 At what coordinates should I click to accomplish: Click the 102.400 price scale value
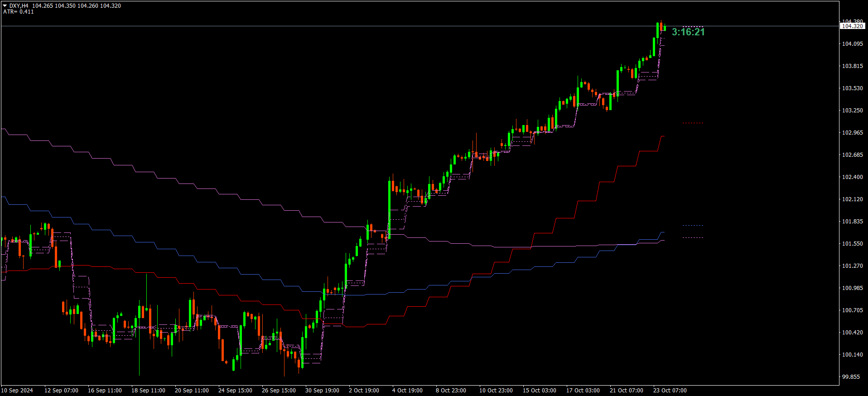coord(852,177)
